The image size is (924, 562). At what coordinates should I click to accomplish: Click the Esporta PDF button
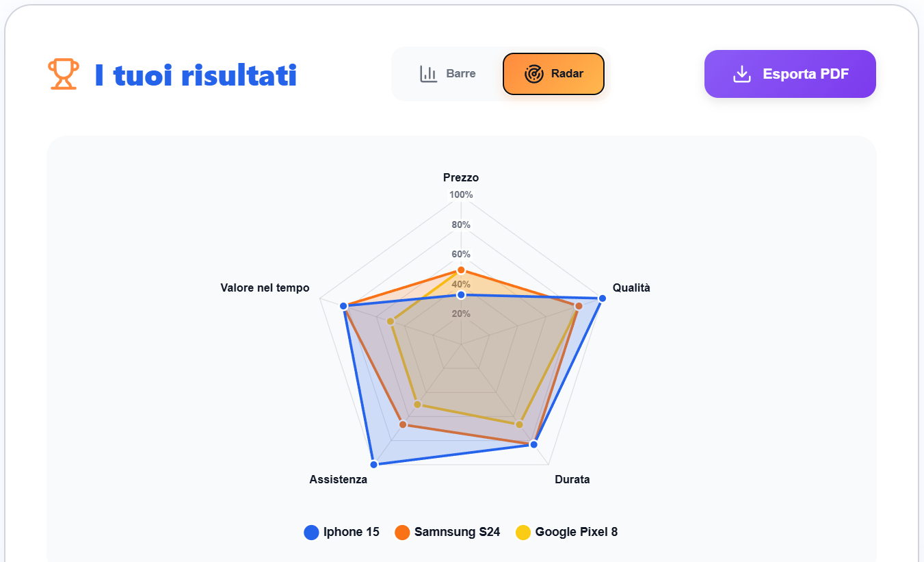point(790,73)
